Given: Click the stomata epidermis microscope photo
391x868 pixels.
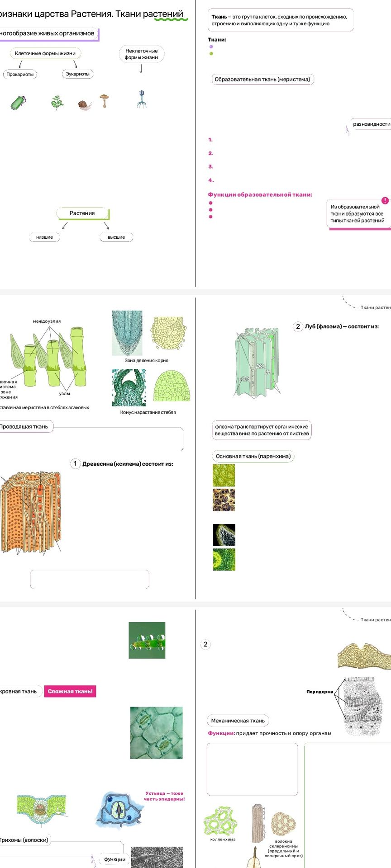Looking at the screenshot, I should click(x=157, y=733).
